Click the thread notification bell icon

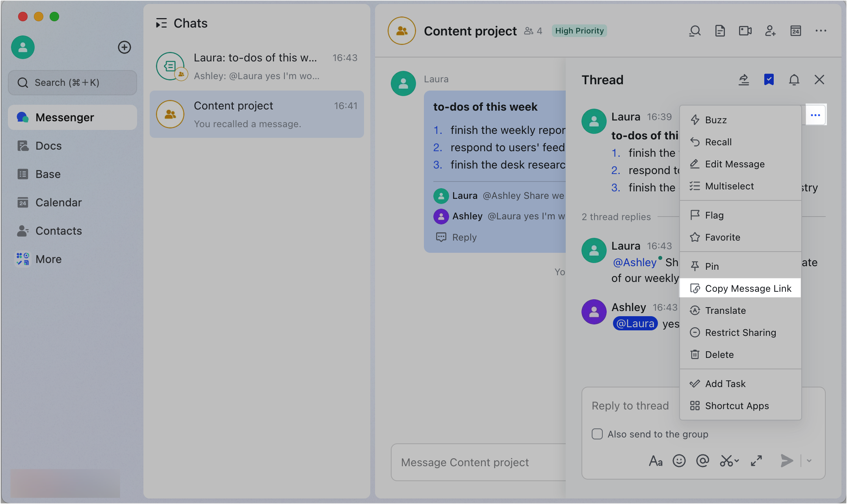coord(794,80)
